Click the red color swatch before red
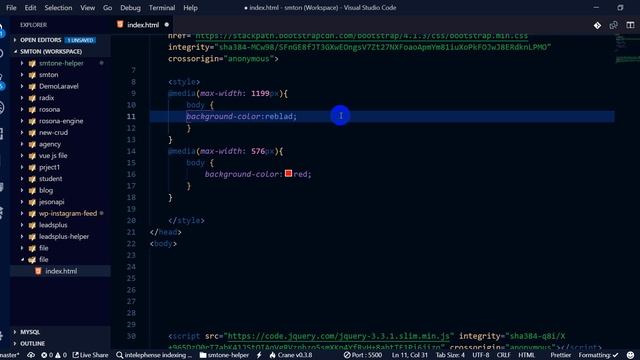Screen dimensions: 640x360 point(289,173)
